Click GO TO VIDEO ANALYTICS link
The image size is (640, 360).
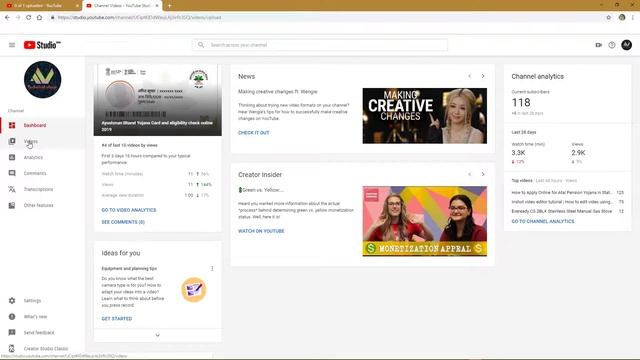point(129,210)
